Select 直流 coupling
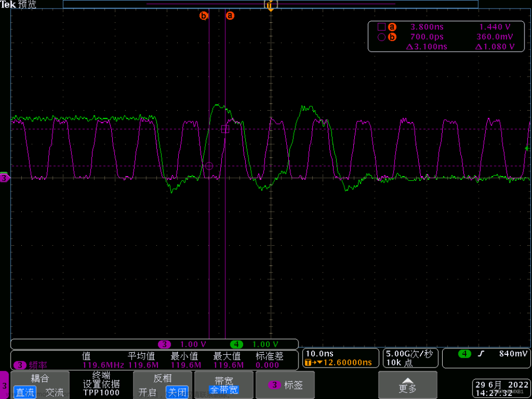 26,392
